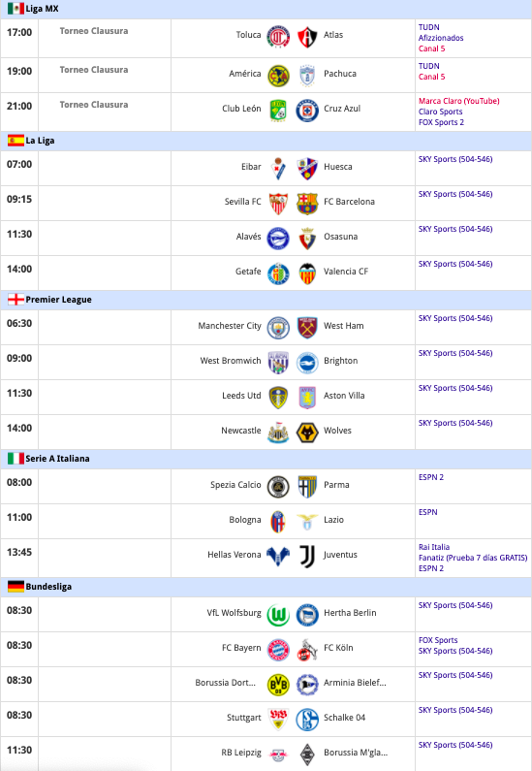Click the Manchester City badge
This screenshot has width=532, height=771.
pyautogui.click(x=278, y=328)
